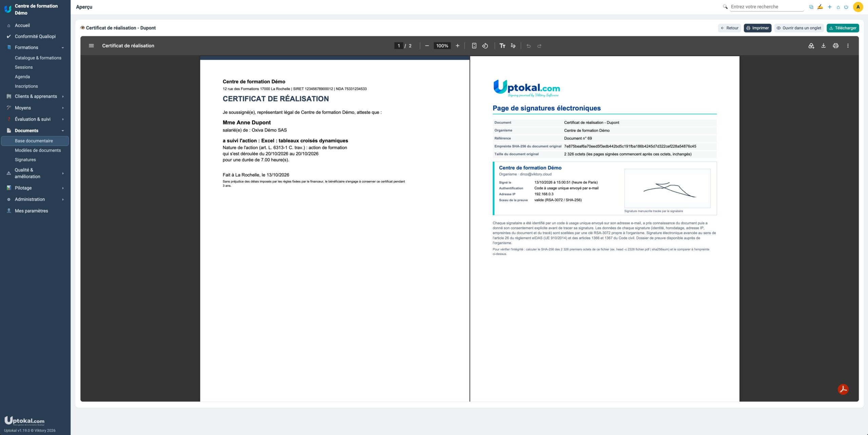Click Ouvrir dans un onglet
The width and height of the screenshot is (868, 435).
click(x=799, y=28)
